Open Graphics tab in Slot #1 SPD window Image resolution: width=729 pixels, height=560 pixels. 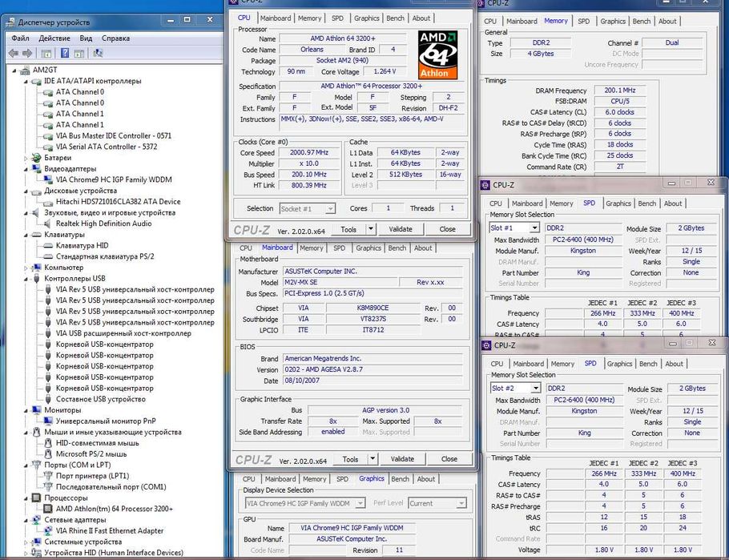point(618,203)
